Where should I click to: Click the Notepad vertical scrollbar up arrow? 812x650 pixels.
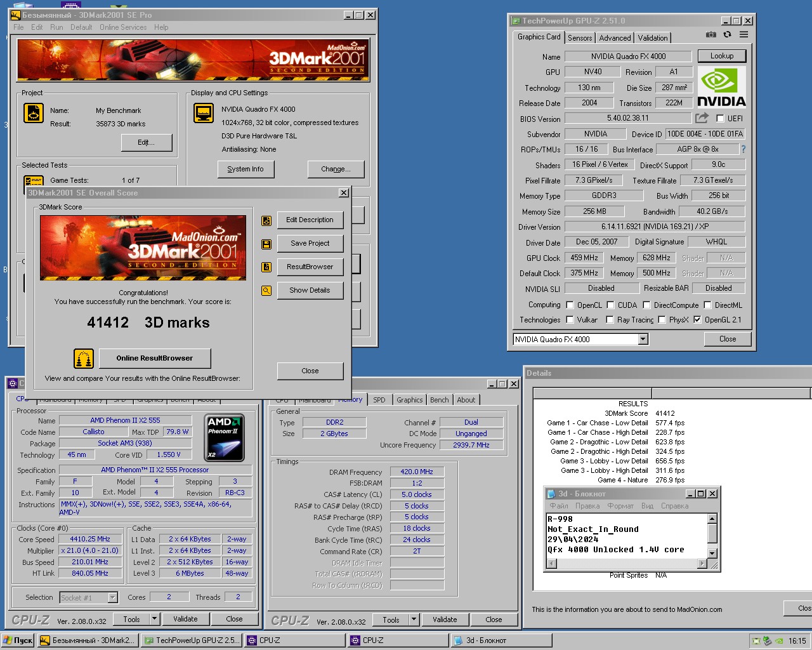tap(712, 519)
